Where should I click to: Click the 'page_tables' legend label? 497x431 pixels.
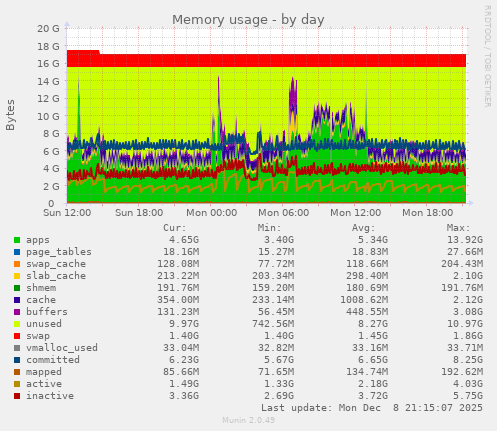click(x=59, y=252)
